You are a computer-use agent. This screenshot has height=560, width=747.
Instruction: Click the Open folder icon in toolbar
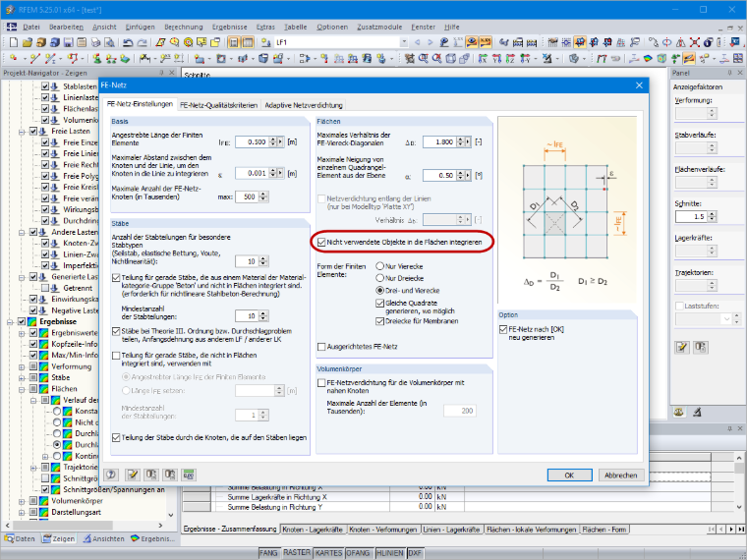point(28,42)
